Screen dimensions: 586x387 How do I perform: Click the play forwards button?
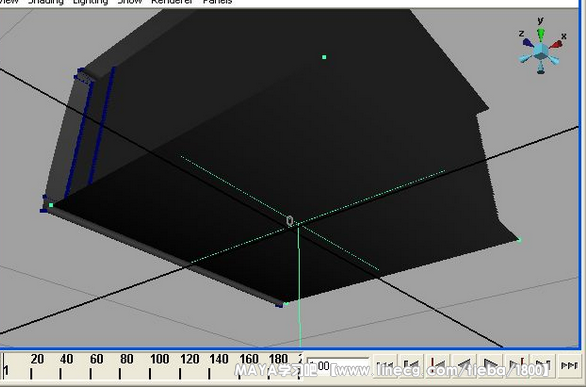[490, 365]
